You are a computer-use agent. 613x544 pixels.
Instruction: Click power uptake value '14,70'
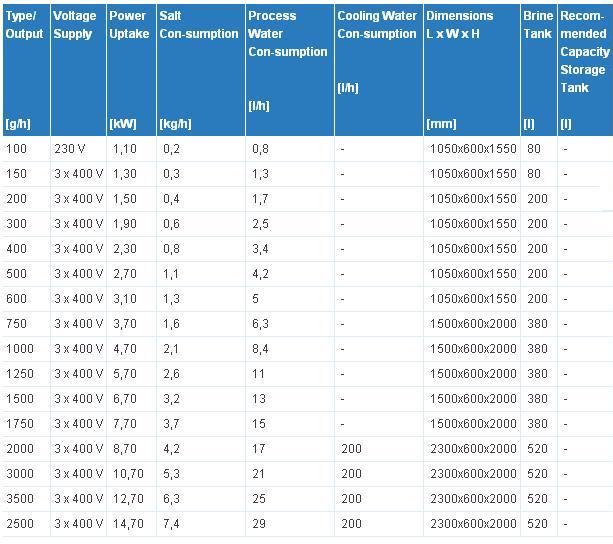128,524
